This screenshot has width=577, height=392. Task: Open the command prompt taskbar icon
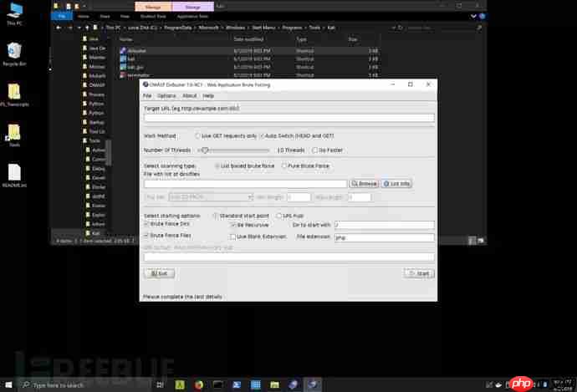tap(217, 385)
